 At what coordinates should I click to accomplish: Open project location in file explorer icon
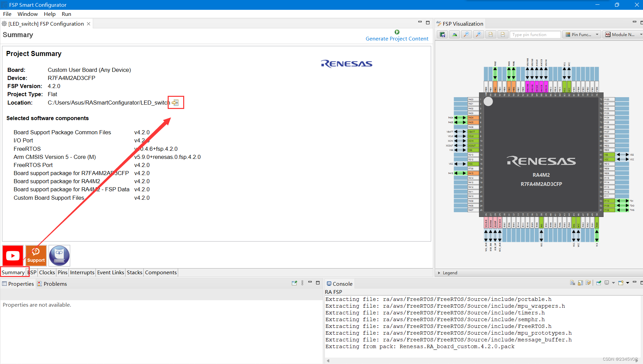click(x=175, y=103)
